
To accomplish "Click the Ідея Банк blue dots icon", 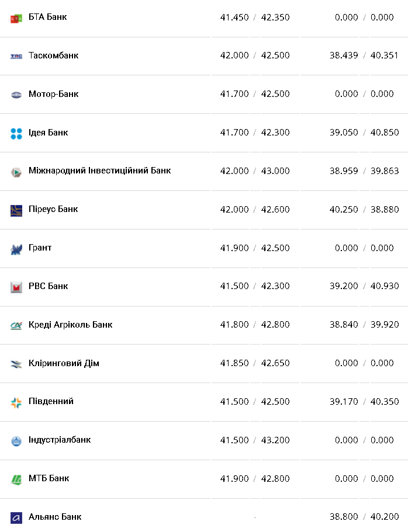I will pyautogui.click(x=16, y=133).
